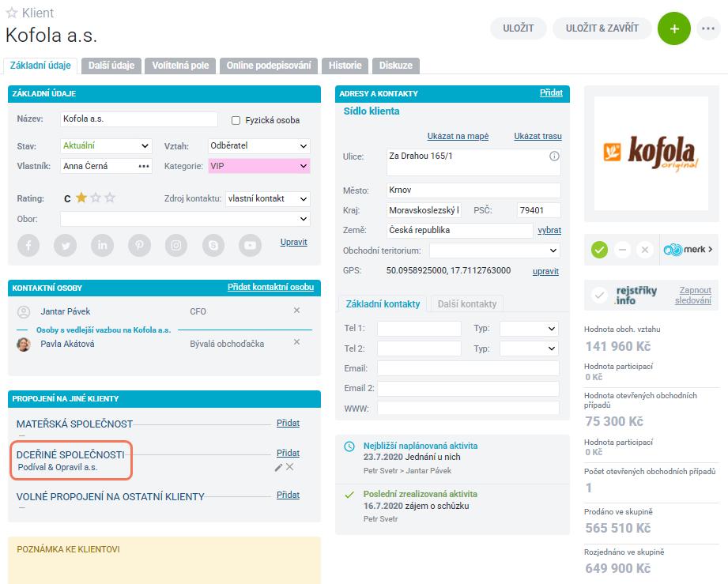Star Kofola a.s. as a favorite client
The image size is (728, 584).
click(12, 13)
